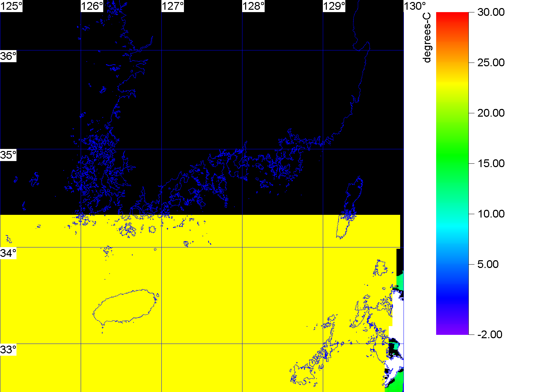Click the 36° latitude label
Image resolution: width=535 pixels, height=392 pixels.
8,56
